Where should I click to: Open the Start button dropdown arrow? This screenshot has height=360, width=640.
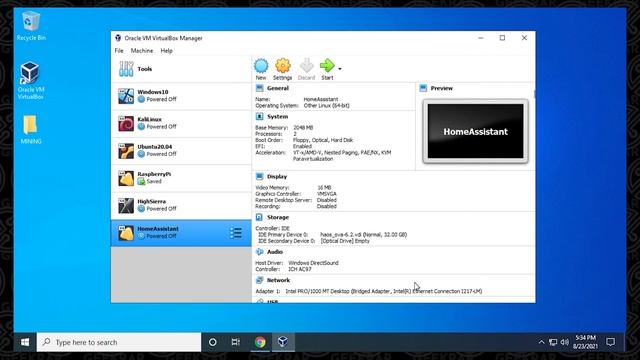pos(340,69)
